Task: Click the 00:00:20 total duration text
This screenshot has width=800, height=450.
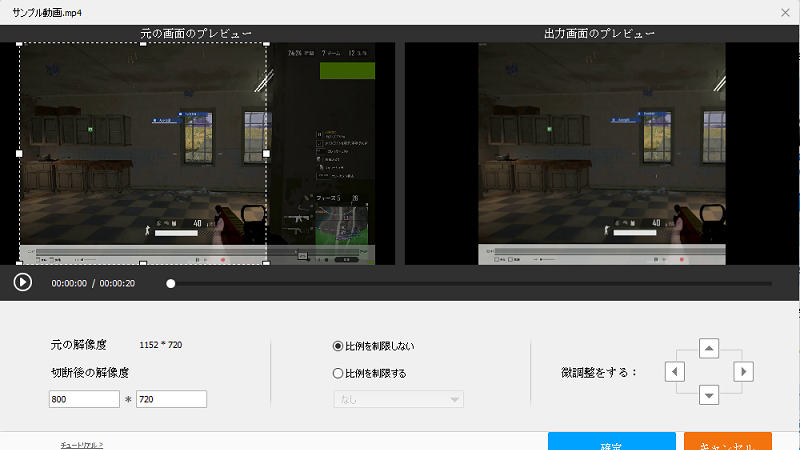Action: (117, 283)
